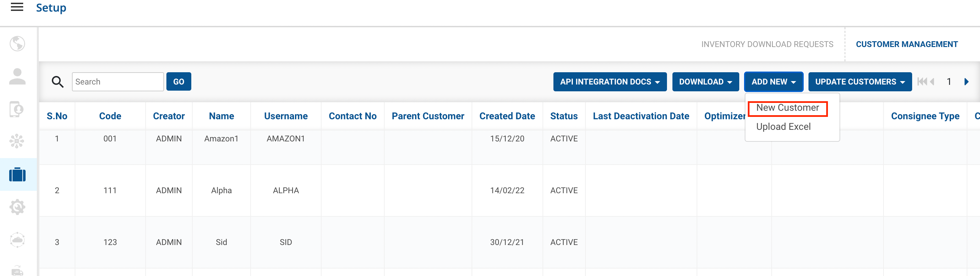Open the Update Customers dropdown
Image resolution: width=980 pixels, height=276 pixels.
click(x=859, y=82)
